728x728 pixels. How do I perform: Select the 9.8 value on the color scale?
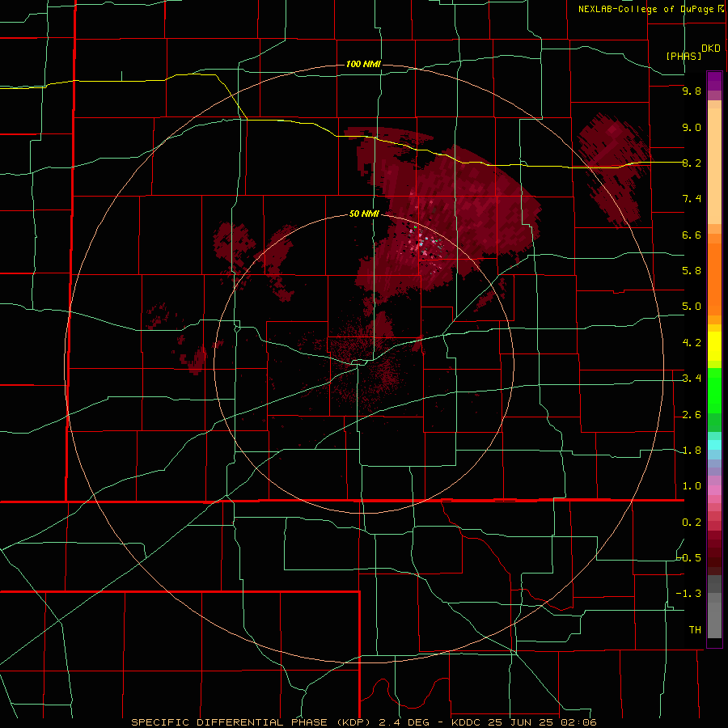[x=692, y=91]
